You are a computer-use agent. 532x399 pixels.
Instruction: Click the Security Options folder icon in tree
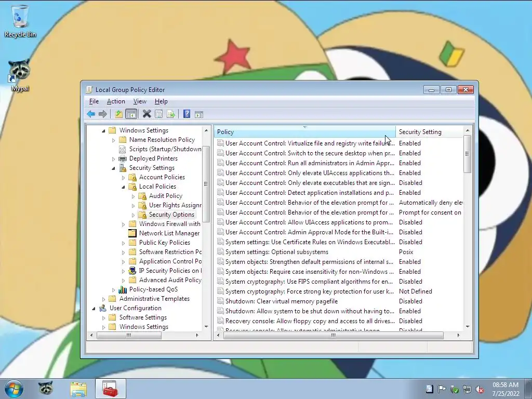click(x=142, y=215)
